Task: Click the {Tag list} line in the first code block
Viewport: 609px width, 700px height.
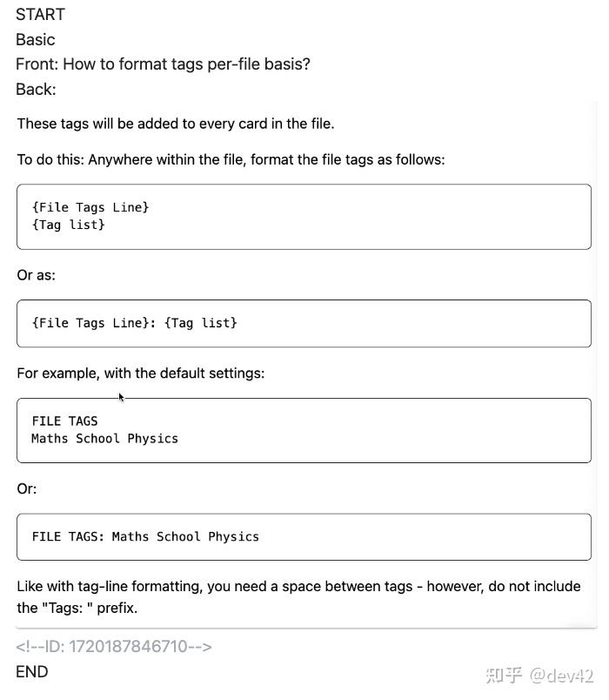Action: (68, 225)
